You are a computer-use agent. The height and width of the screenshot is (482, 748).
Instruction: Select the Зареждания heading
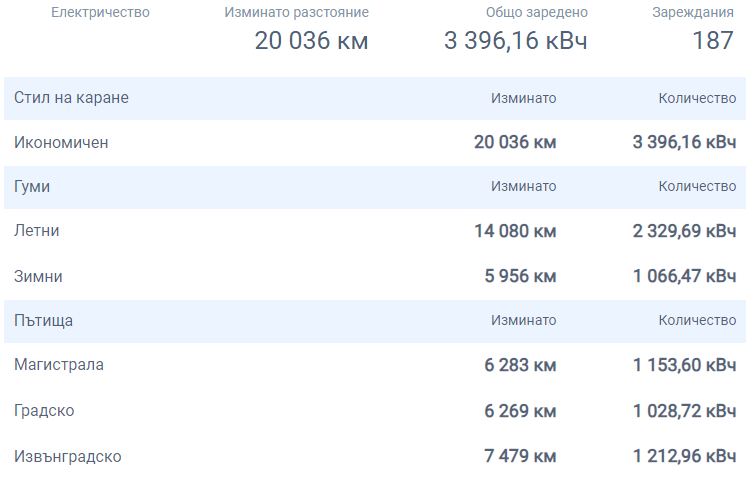click(693, 13)
